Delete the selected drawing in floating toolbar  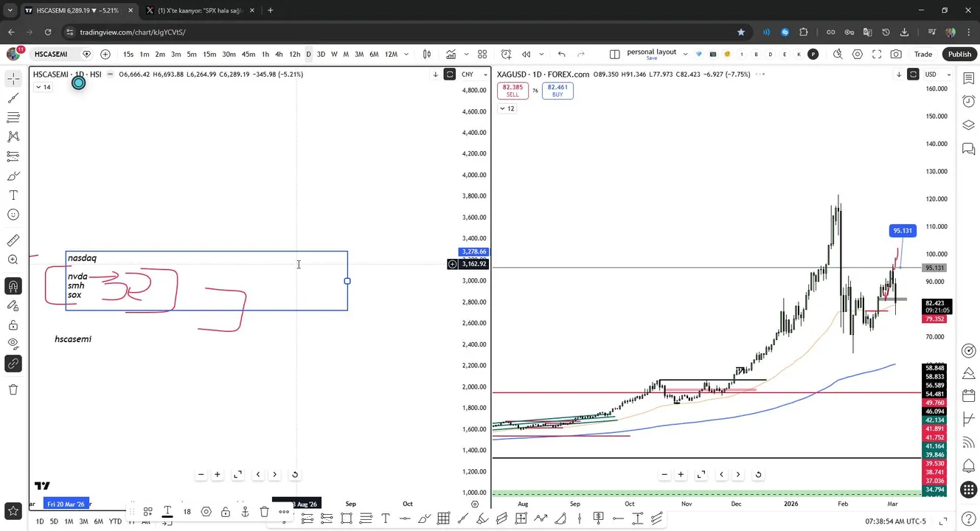pos(264,512)
